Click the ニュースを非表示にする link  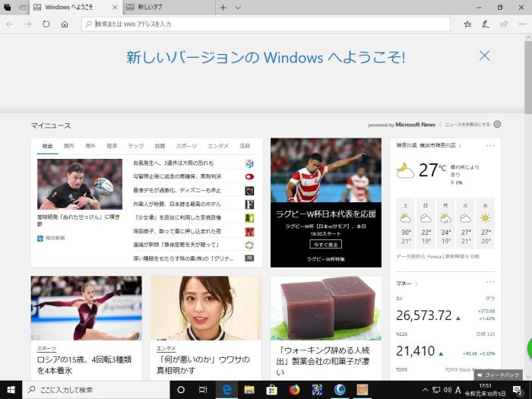[467, 124]
